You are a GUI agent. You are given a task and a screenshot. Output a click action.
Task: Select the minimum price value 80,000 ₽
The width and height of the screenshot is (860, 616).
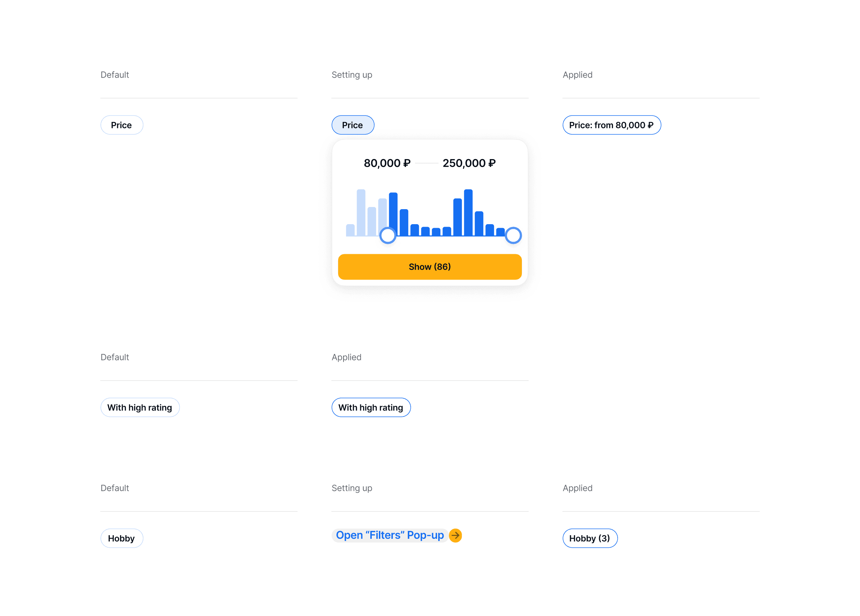(387, 163)
